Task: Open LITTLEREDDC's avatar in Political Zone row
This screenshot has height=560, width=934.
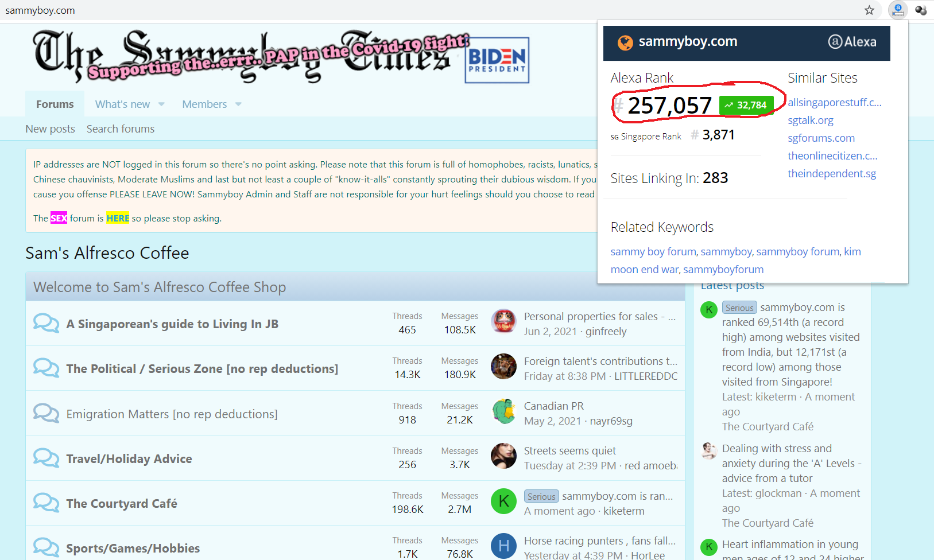Action: tap(503, 366)
